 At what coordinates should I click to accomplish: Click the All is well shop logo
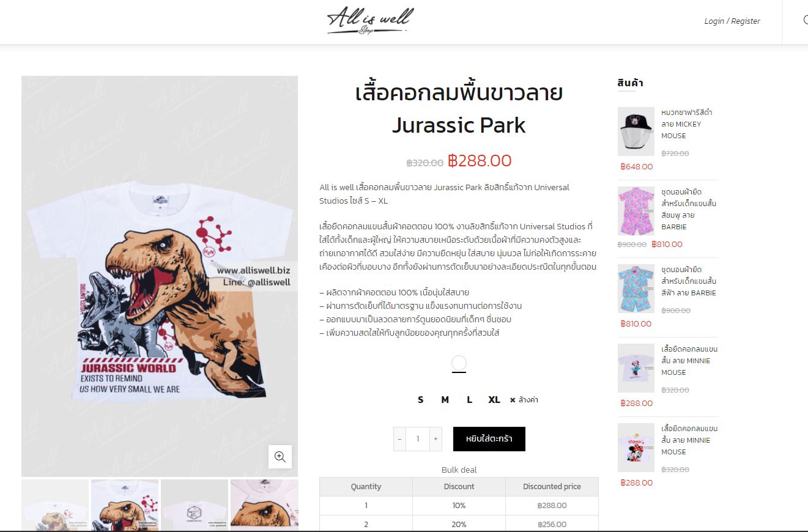[x=370, y=21]
